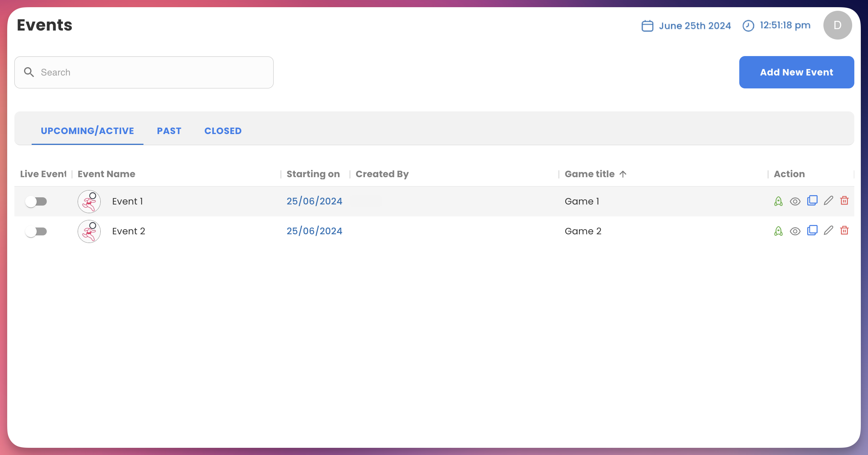The image size is (868, 455).
Task: Launch Event 2 with rocket icon
Action: (x=778, y=231)
